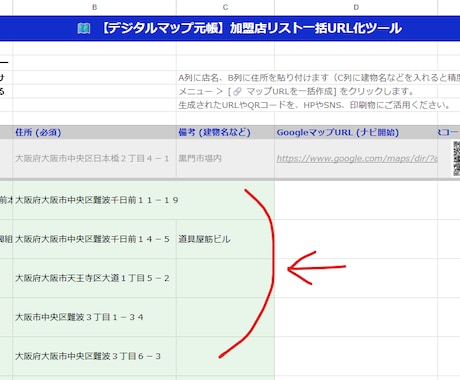Image resolution: width=460 pixels, height=380 pixels.
Task: Click the GoogleマップURL (ナビ開始) header cell
Action: 356,132
